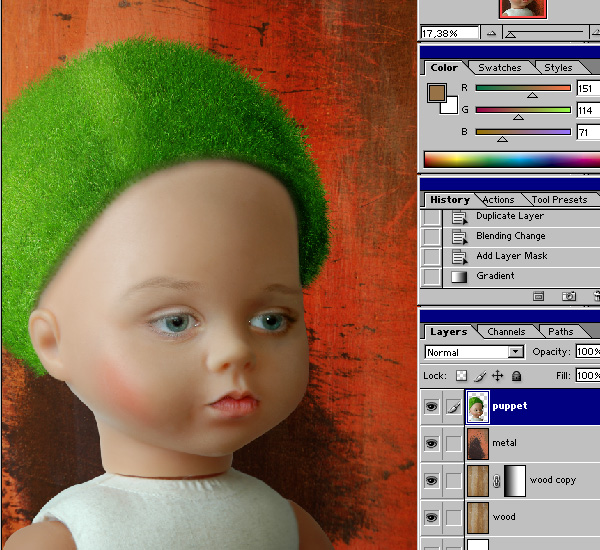This screenshot has width=600, height=550.
Task: Click the Fill field showing 100%
Action: 588,375
